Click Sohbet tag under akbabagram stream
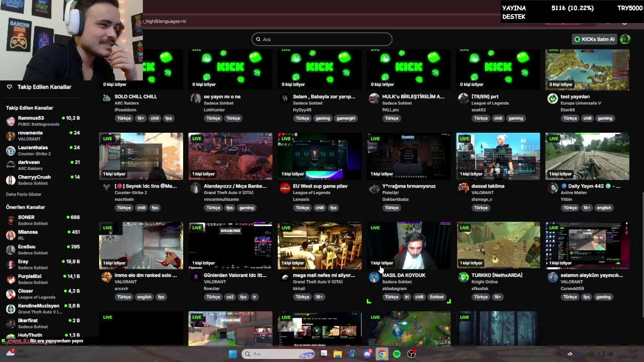This screenshot has width=644, height=362. (x=437, y=297)
